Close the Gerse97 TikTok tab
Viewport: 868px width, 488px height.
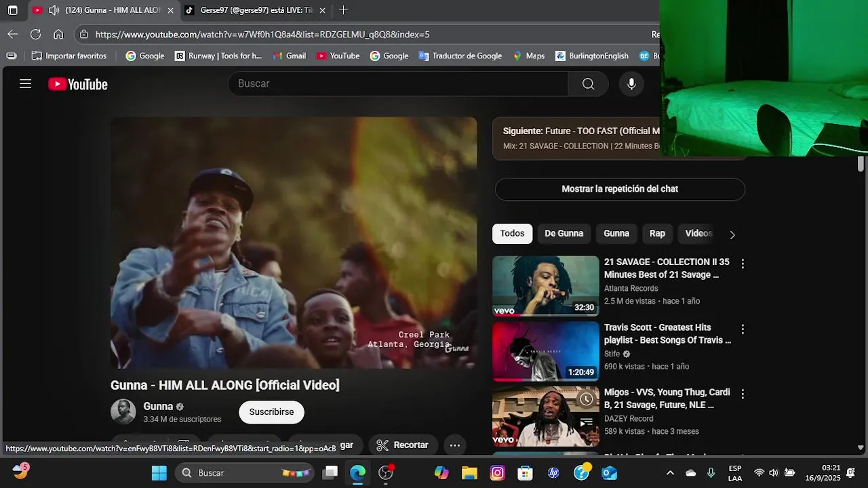point(322,10)
